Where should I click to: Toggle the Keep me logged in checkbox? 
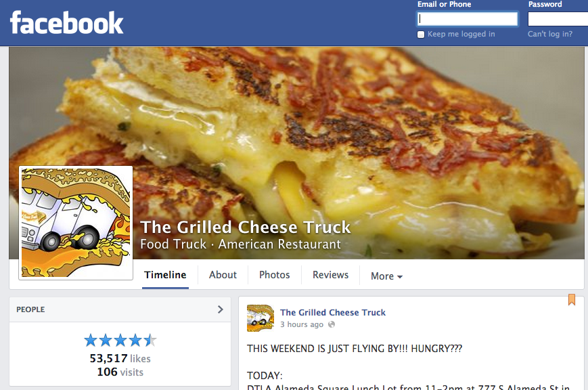(x=421, y=35)
